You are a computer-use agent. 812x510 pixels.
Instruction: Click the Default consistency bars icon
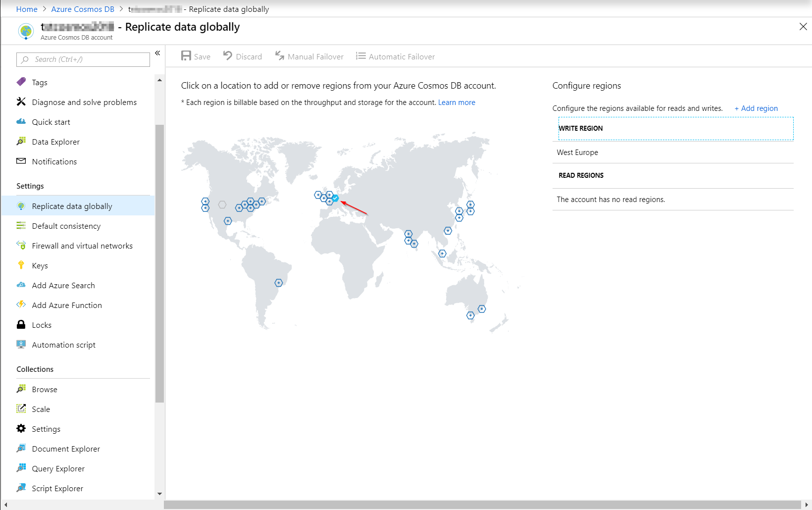(x=21, y=226)
